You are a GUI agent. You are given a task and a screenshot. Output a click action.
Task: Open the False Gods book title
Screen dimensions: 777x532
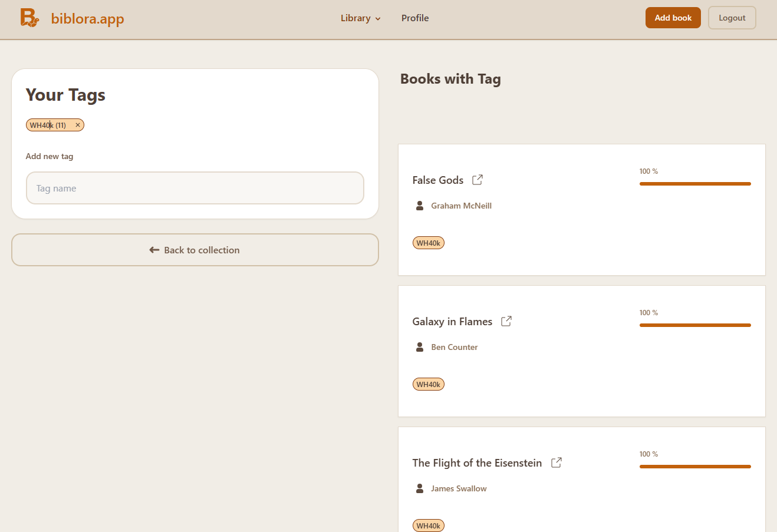(x=438, y=180)
